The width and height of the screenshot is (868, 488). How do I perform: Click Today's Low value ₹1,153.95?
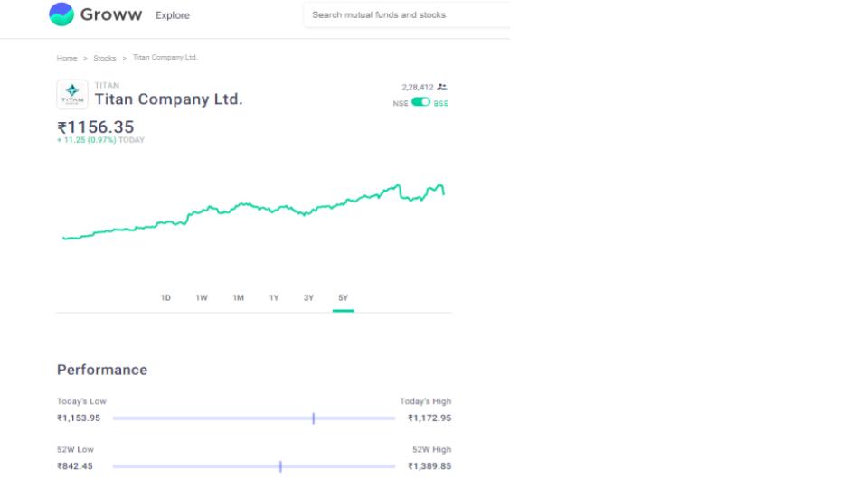tap(79, 418)
